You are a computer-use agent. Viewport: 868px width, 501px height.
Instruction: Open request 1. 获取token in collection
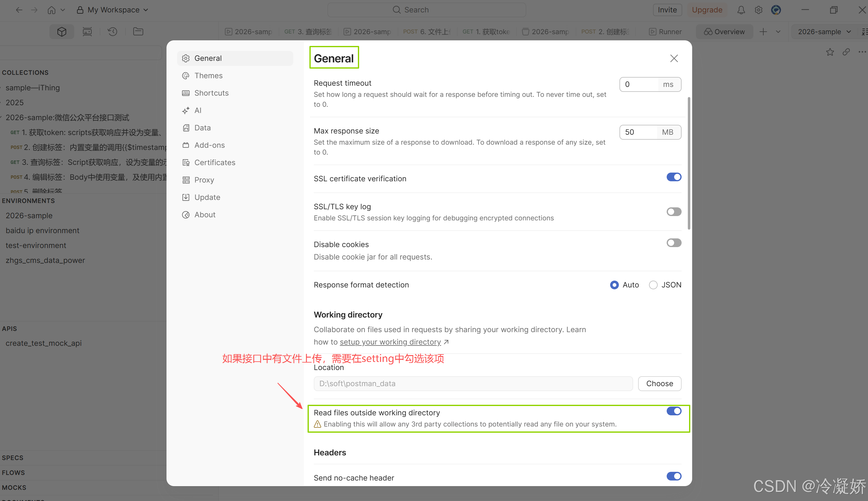(x=86, y=133)
